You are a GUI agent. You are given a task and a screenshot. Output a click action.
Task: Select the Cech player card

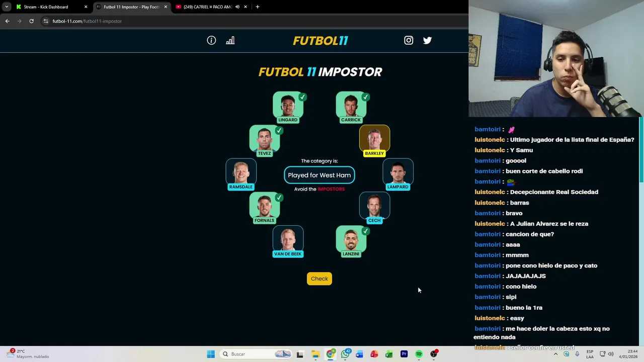pos(374,208)
